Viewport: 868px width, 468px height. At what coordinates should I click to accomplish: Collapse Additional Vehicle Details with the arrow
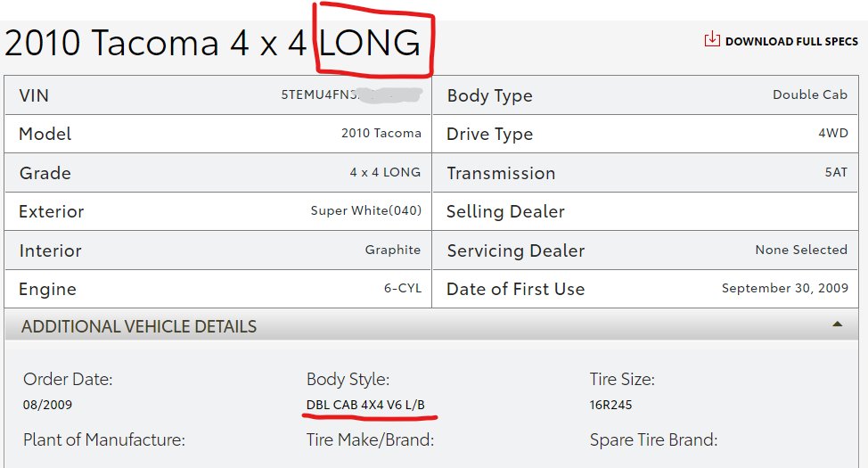click(837, 324)
